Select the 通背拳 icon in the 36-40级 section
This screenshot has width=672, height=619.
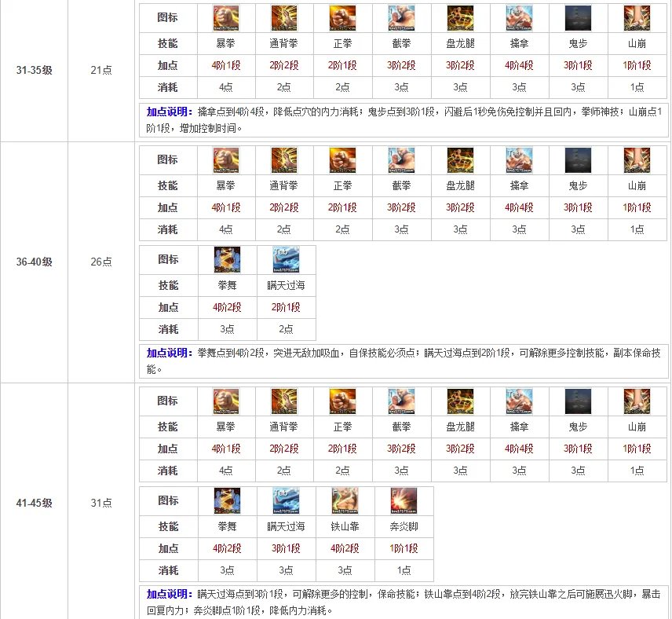[x=285, y=160]
